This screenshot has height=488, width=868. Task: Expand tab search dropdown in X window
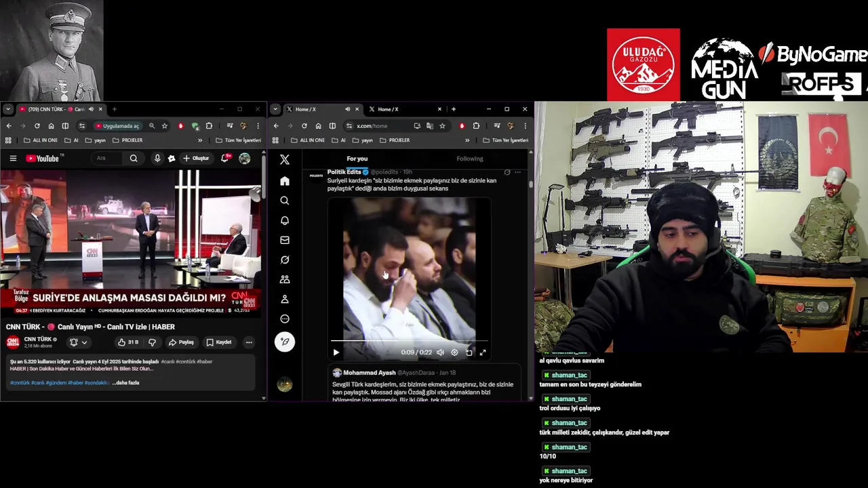click(275, 109)
